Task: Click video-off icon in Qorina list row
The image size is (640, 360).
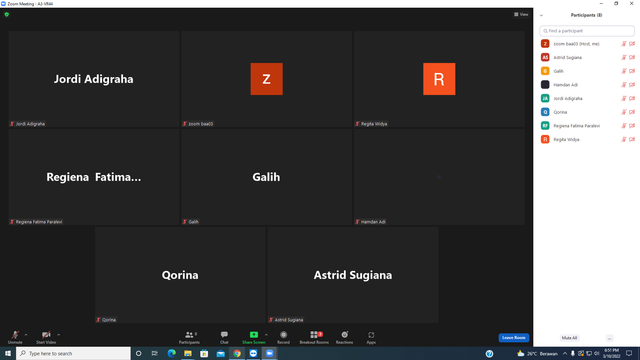Action: pyautogui.click(x=632, y=112)
